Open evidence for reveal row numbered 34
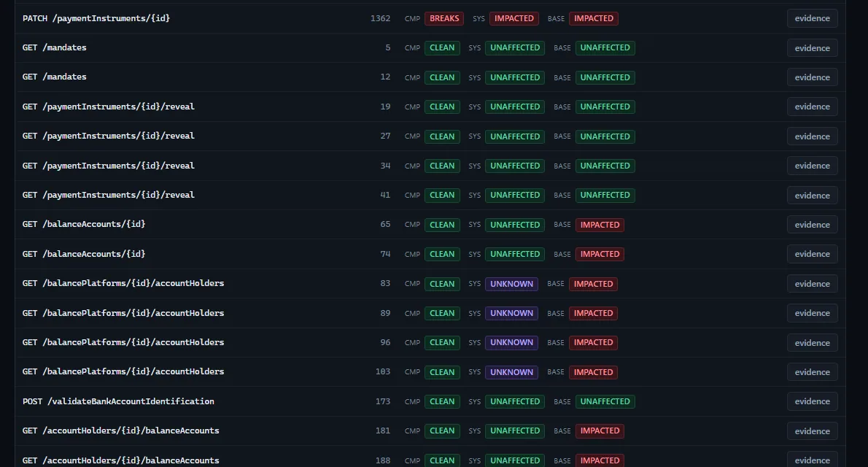This screenshot has width=868, height=467. click(x=812, y=166)
